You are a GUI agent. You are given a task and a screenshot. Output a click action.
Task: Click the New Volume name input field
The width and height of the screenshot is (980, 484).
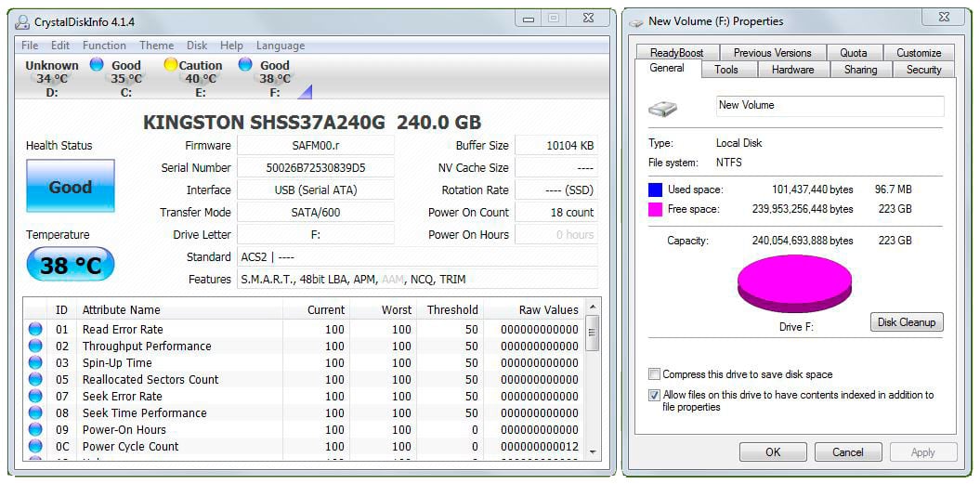(830, 106)
